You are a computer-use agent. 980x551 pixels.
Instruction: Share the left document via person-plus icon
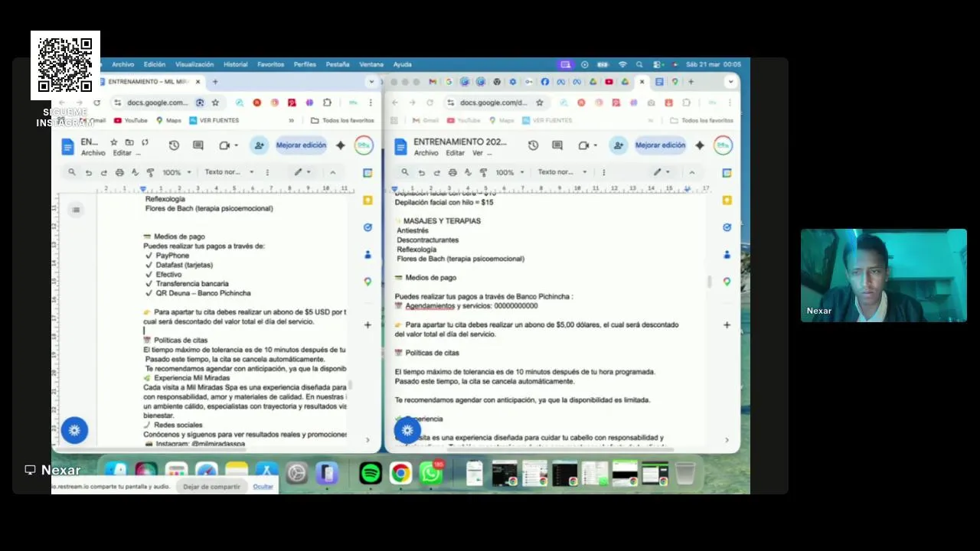(259, 145)
